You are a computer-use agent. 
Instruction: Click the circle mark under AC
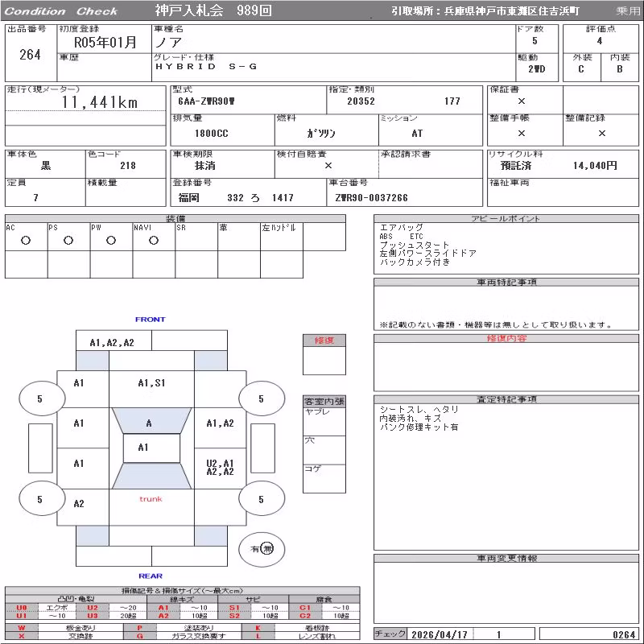click(x=26, y=241)
